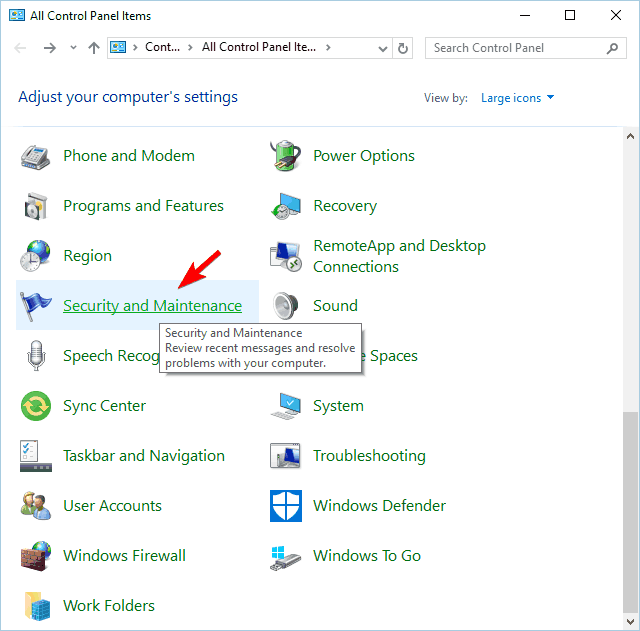Screen dimensions: 640x631
Task: Open Programs and Features link
Action: coord(143,206)
